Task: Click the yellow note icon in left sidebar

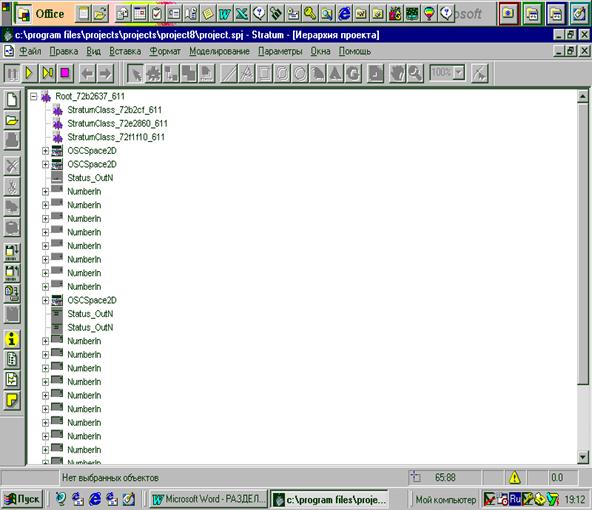Action: pyautogui.click(x=12, y=400)
